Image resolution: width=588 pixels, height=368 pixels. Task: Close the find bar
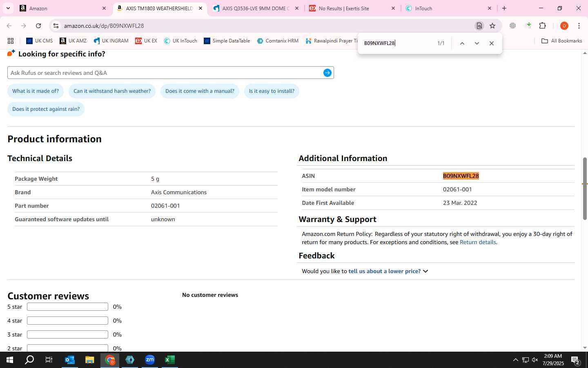[x=492, y=43]
